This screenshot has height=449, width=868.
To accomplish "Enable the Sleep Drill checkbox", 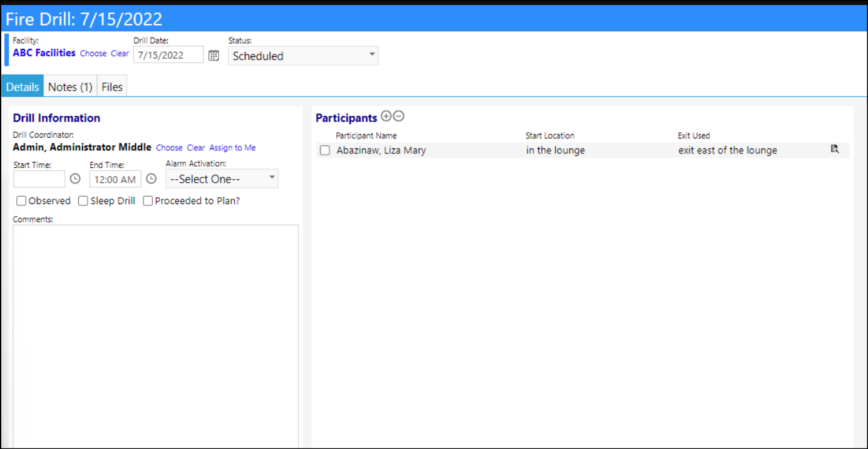I will click(x=83, y=201).
